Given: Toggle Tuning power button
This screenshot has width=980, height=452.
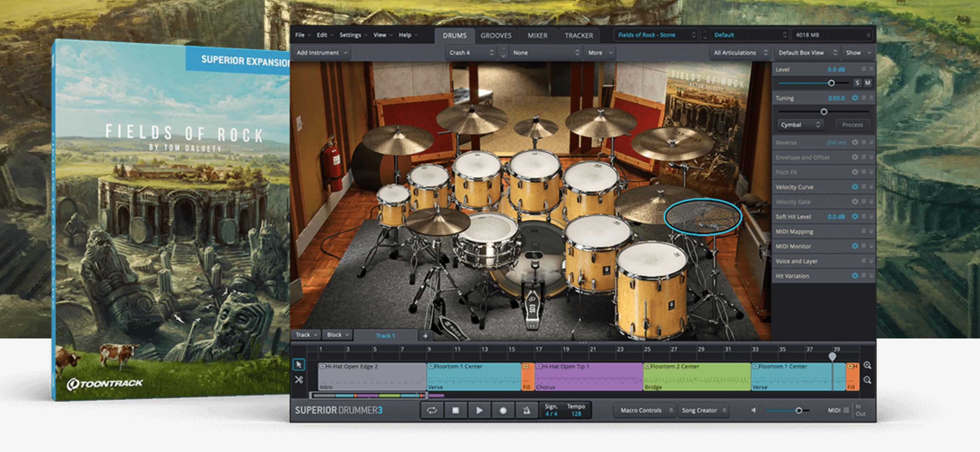Looking at the screenshot, I should pos(855,98).
